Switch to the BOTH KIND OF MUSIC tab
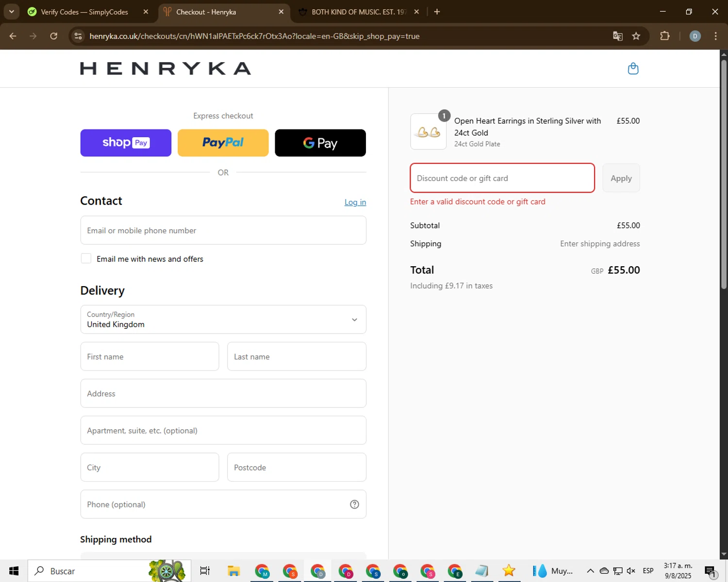Viewport: 728px width, 582px height. coord(358,12)
